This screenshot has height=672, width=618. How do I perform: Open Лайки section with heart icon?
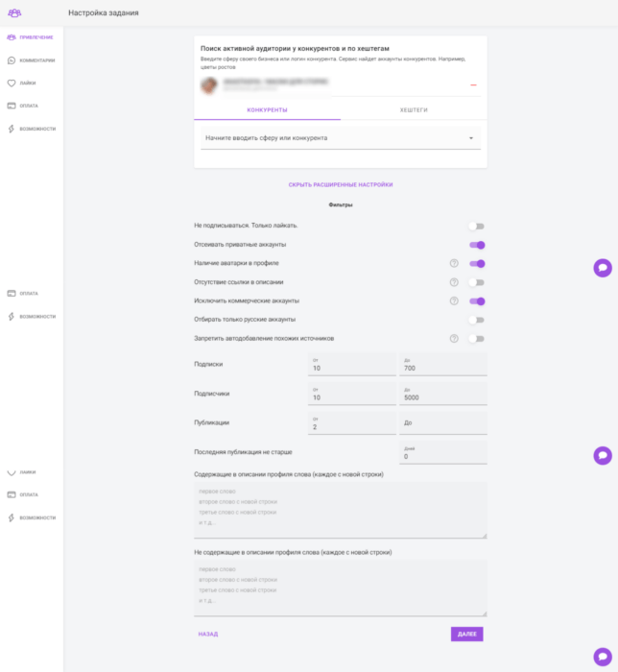(21, 84)
